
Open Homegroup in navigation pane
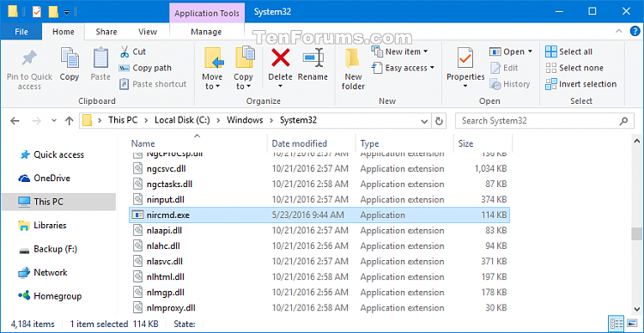click(x=50, y=296)
